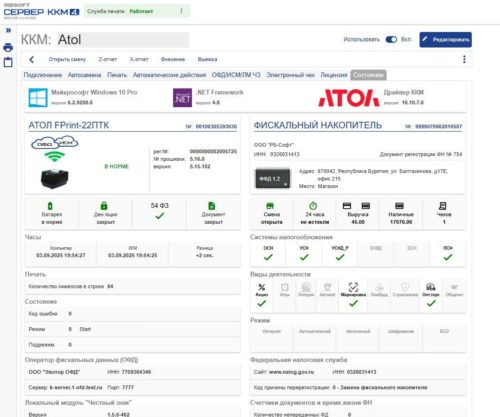Image resolution: width=500 pixels, height=417 pixels.
Task: Switch to the Подключение tab
Action: pos(43,75)
